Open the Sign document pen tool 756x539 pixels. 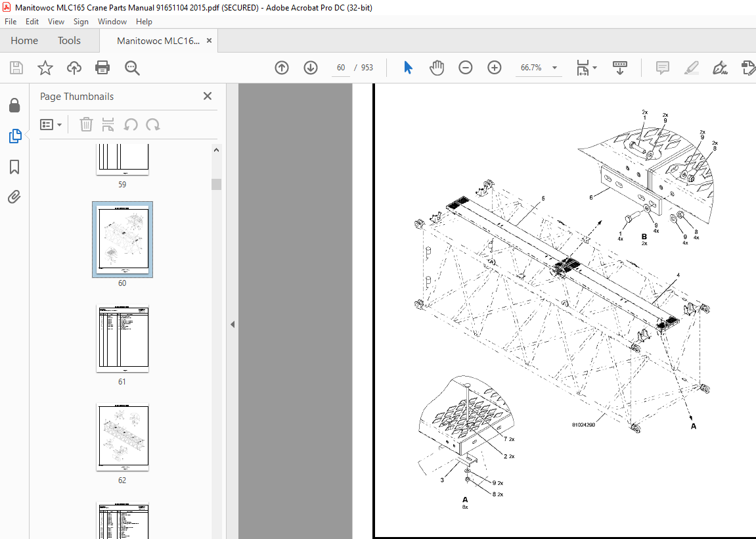720,68
